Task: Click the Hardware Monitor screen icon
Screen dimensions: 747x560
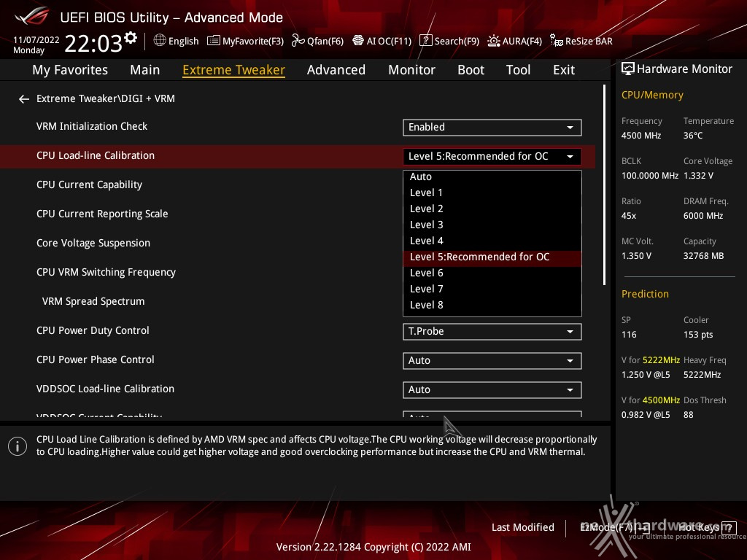Action: (x=628, y=69)
